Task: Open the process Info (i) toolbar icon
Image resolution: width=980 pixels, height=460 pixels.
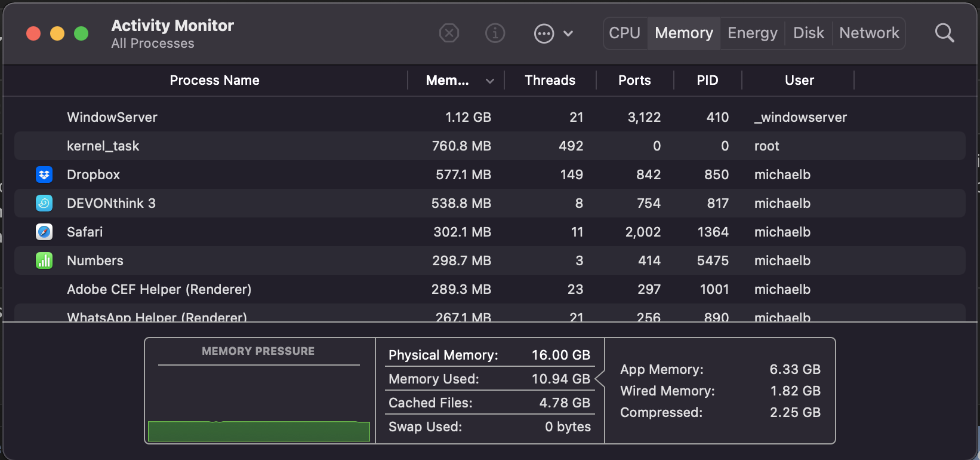Action: (x=495, y=33)
